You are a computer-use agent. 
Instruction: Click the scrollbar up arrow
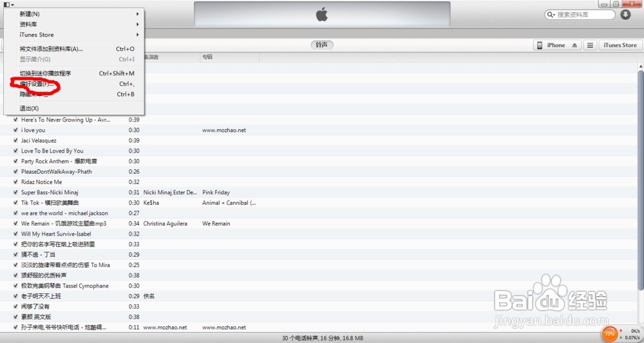click(x=641, y=66)
